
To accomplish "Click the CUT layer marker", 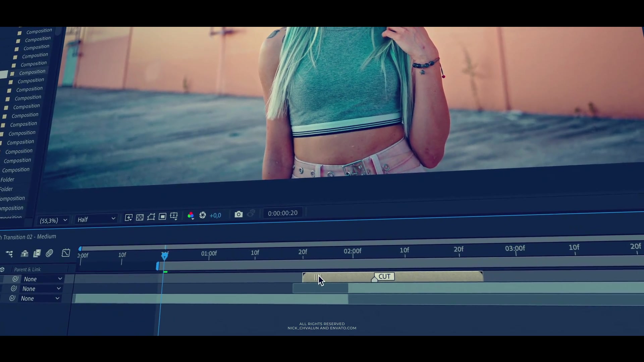I will pos(384,277).
